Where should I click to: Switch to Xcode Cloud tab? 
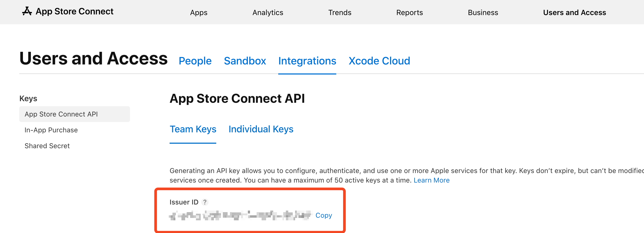coord(379,61)
